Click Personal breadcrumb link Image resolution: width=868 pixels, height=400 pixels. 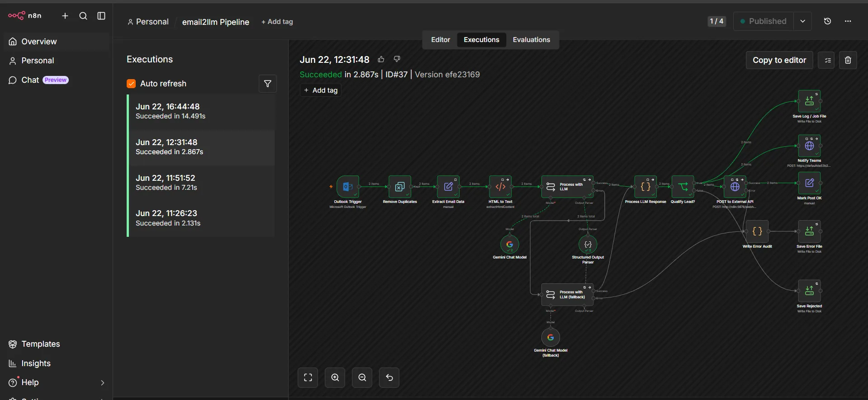point(148,22)
